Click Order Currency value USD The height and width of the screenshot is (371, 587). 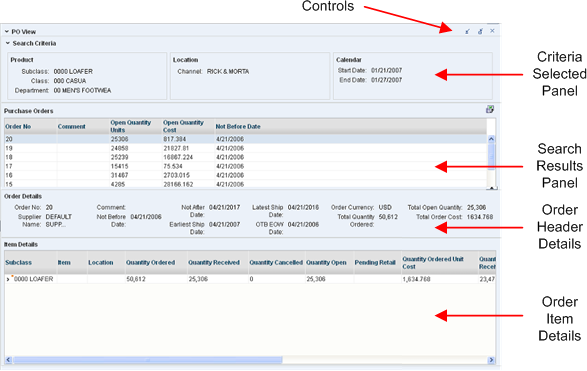coord(385,207)
